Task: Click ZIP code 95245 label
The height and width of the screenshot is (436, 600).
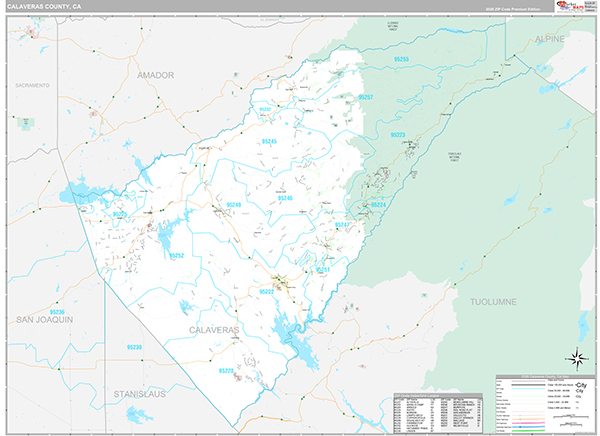Action: click(x=268, y=142)
